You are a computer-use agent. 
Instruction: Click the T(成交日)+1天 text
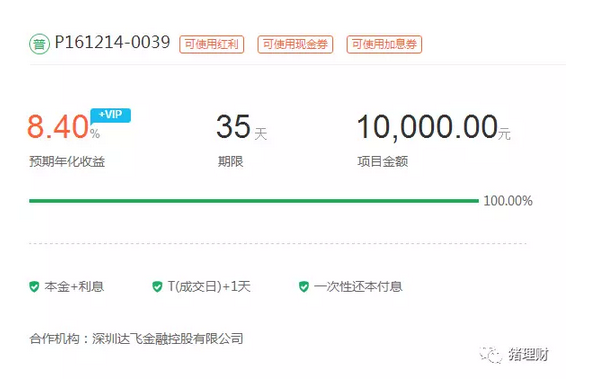(209, 287)
